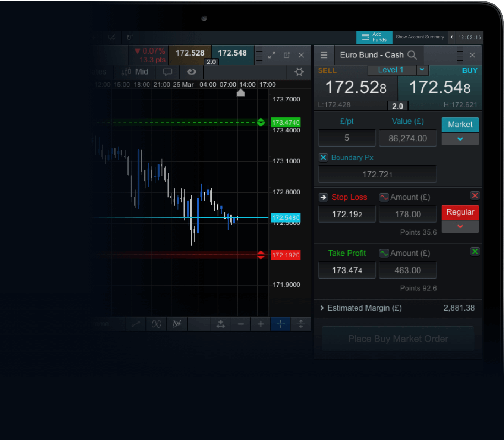Remove the Take Profit with green X toggle
This screenshot has height=440, width=504.
(475, 252)
